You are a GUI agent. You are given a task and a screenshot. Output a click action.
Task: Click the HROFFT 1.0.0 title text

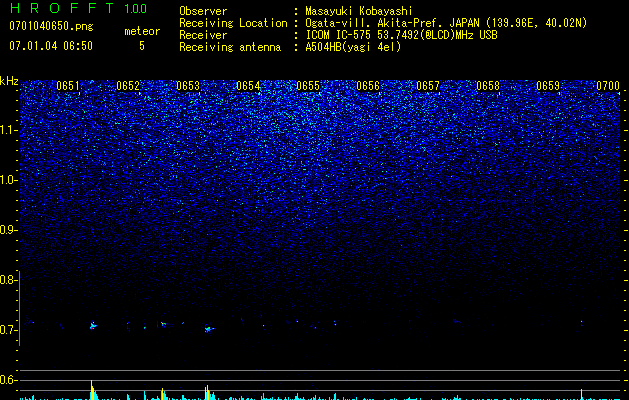79,8
